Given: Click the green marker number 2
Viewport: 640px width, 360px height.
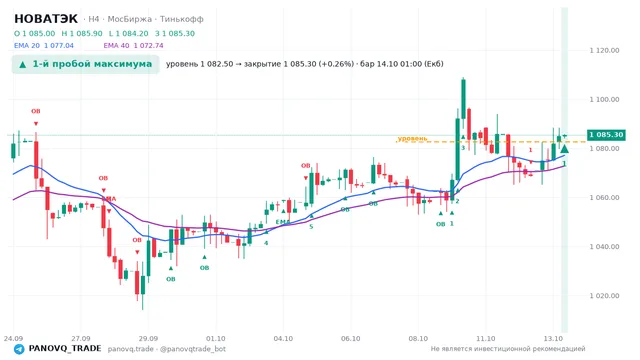Looking at the screenshot, I should [457, 201].
